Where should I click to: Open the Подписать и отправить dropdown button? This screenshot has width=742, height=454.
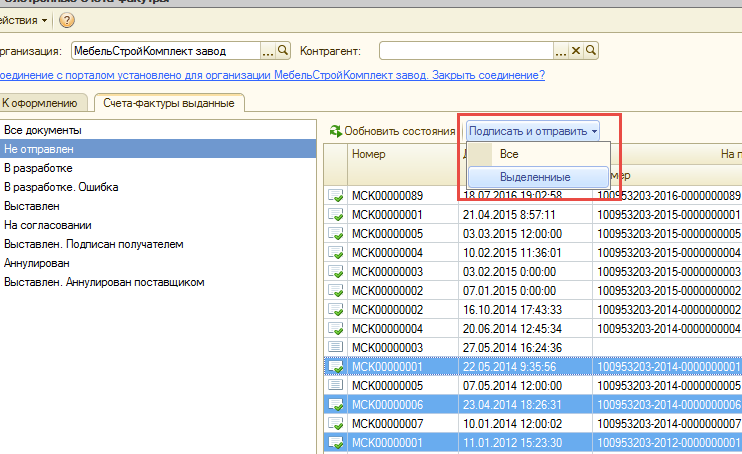tap(533, 131)
